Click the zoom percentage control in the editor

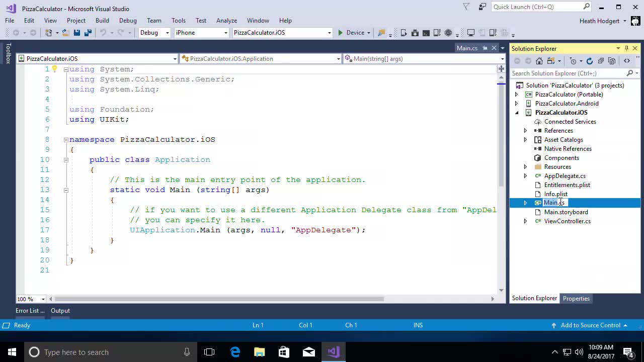[x=28, y=299]
